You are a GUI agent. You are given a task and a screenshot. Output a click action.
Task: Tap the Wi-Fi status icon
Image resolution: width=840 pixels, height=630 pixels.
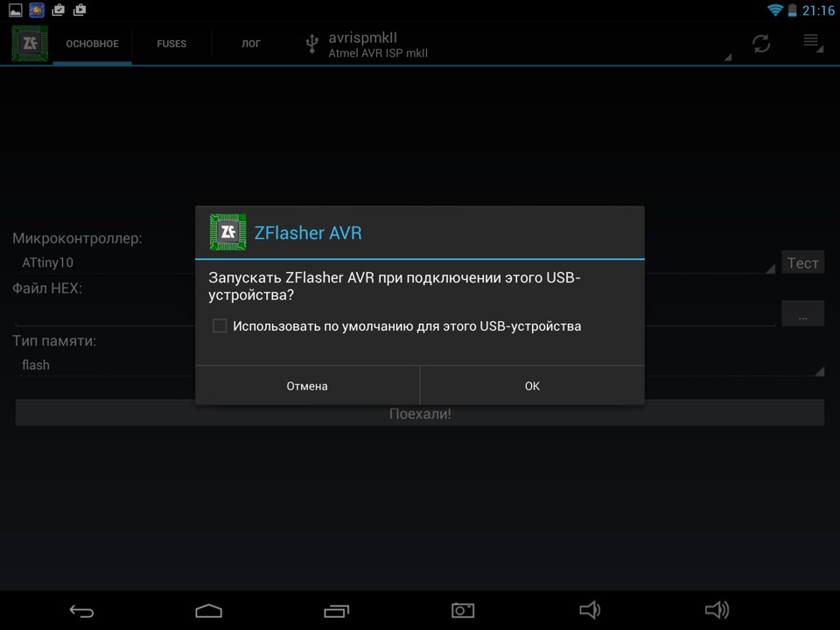(774, 10)
